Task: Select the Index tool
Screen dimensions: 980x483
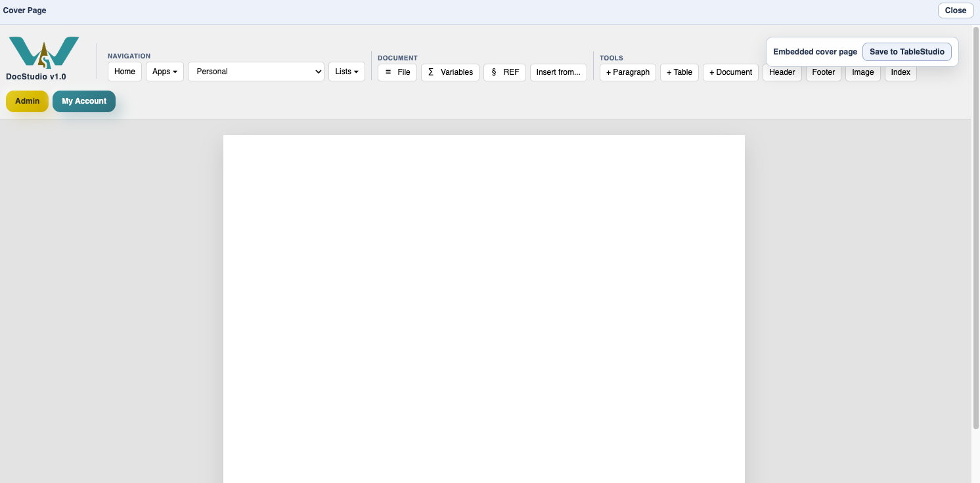Action: [901, 72]
